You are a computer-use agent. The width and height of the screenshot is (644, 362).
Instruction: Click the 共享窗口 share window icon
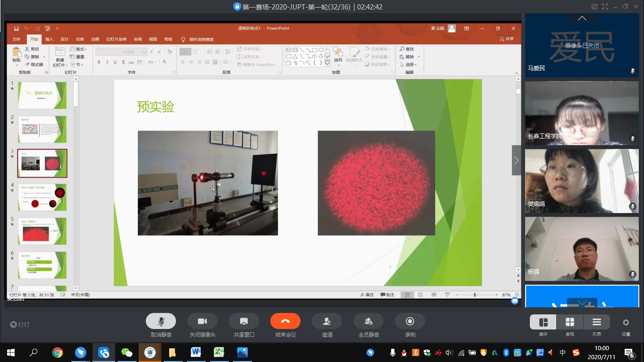coord(244,321)
